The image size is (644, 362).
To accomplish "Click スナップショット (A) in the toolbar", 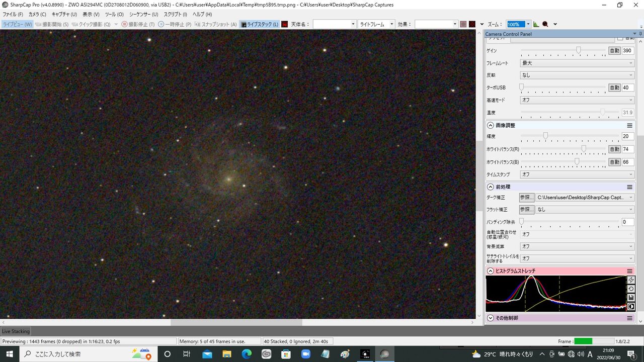I will click(215, 24).
